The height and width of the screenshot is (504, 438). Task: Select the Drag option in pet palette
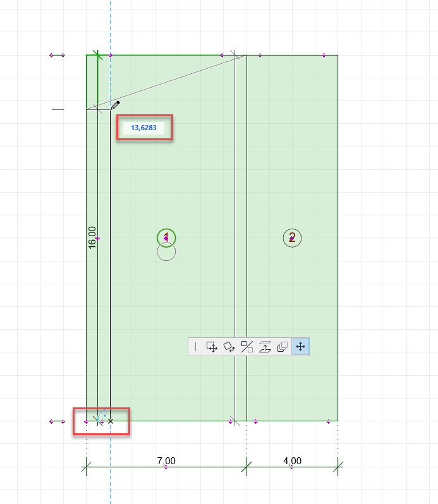click(212, 347)
